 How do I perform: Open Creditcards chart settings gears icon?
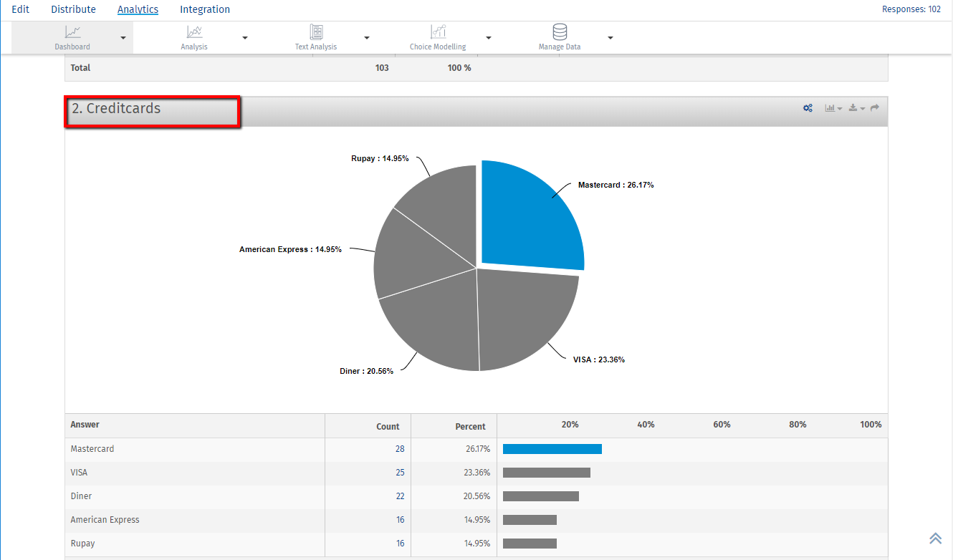point(808,108)
